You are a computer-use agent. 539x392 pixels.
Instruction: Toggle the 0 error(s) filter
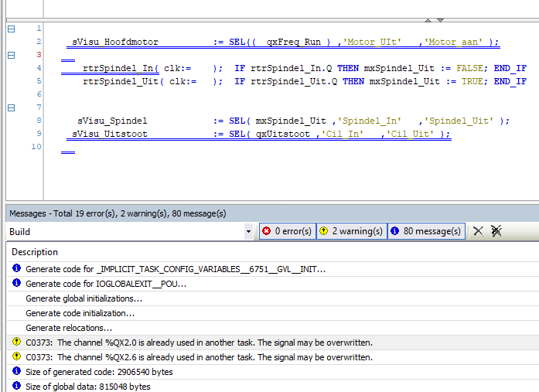286,231
